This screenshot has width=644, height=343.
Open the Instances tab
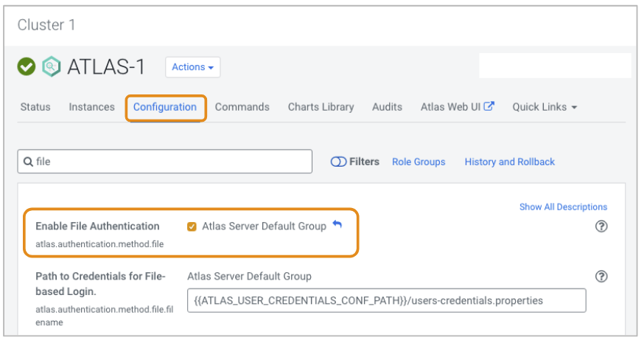pos(91,107)
